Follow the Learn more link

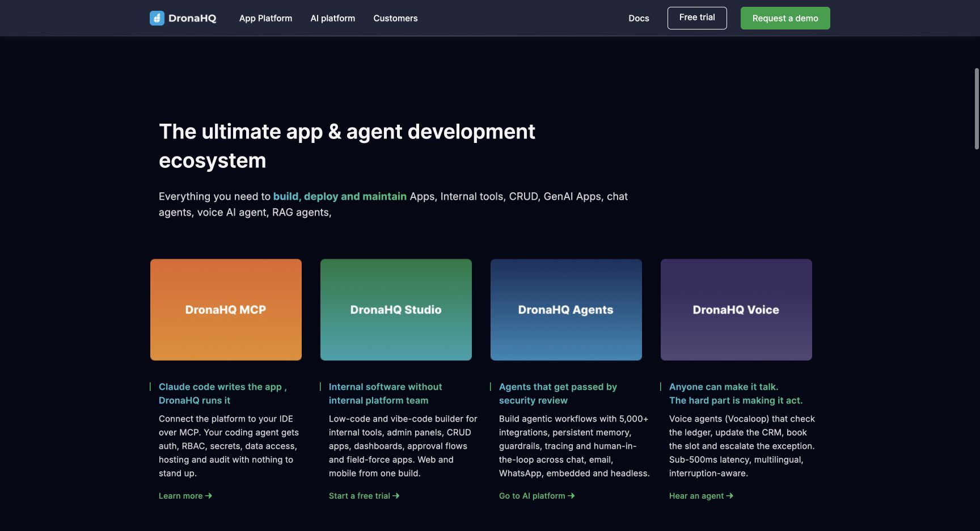[185, 496]
